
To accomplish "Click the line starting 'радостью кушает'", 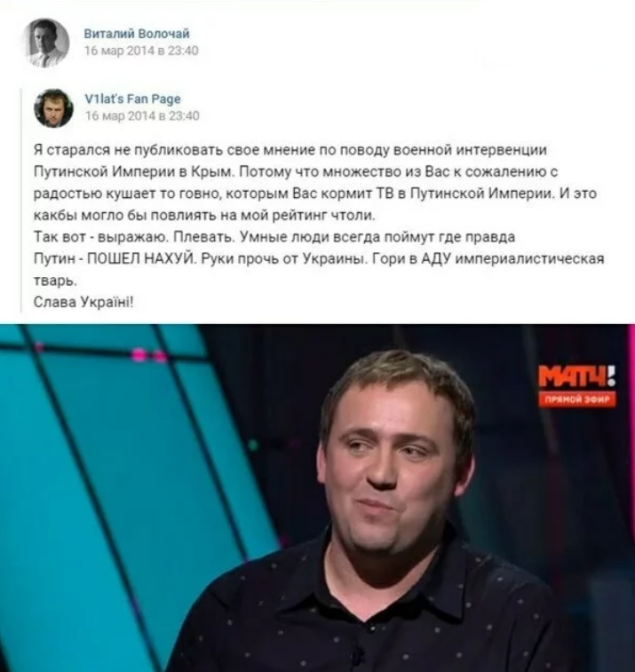I will 314,194.
